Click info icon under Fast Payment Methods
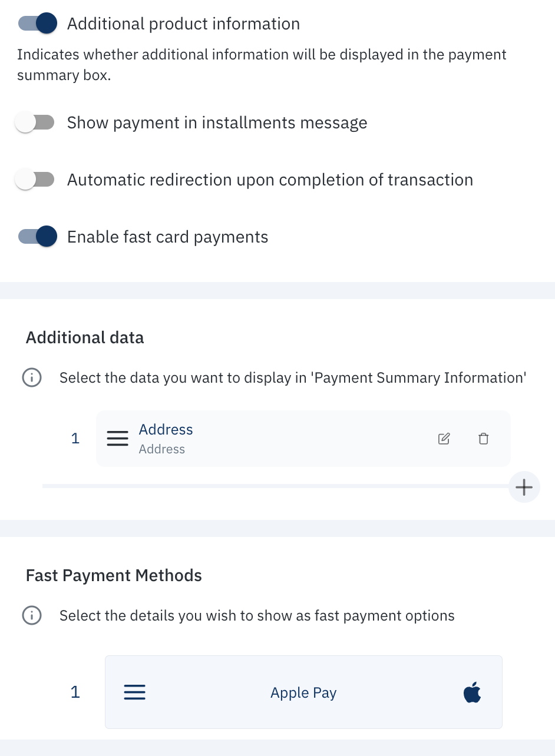Screen dimensions: 555x756 (31, 616)
